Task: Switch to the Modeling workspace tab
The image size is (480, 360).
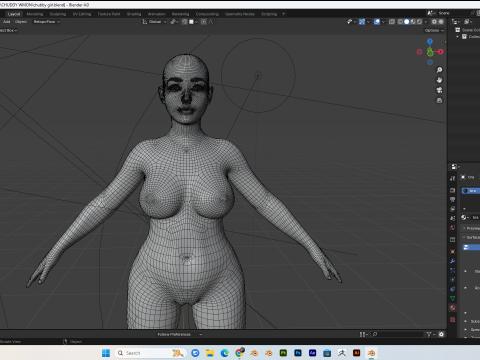Action: (x=35, y=14)
